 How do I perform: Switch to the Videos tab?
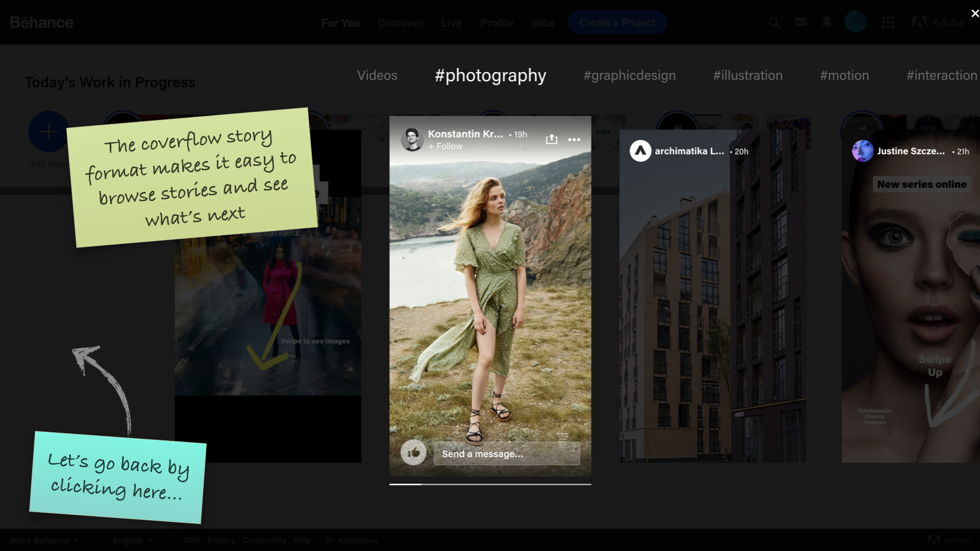[x=377, y=76]
